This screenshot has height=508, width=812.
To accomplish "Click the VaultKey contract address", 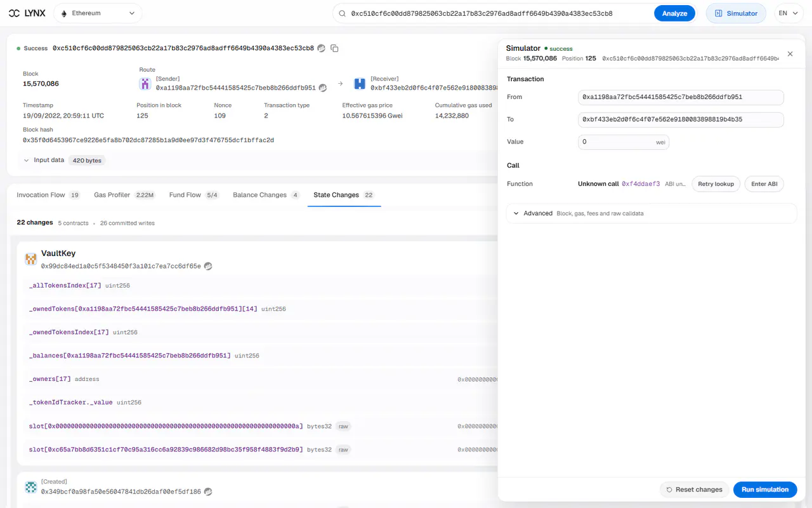I will click(121, 266).
